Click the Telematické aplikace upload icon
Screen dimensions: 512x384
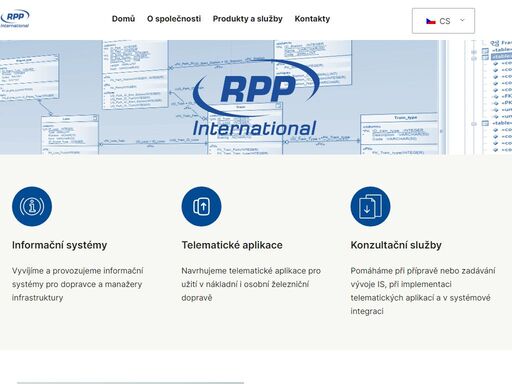pos(201,206)
